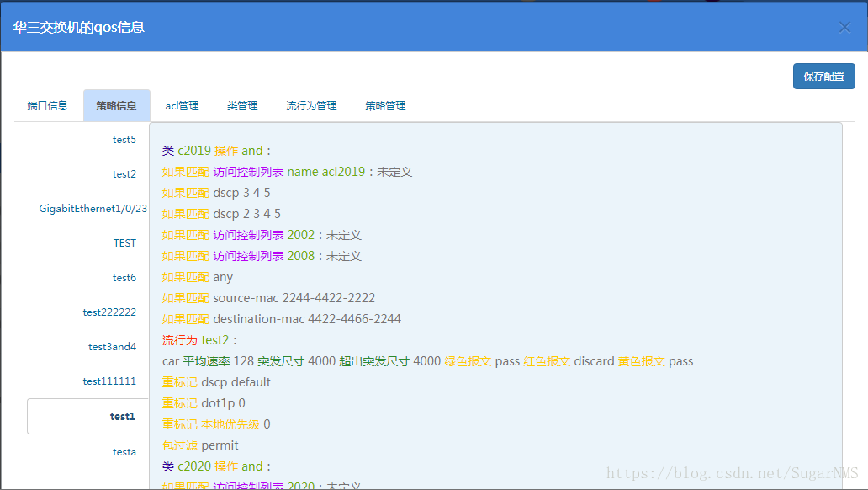The height and width of the screenshot is (490, 868).
Task: Select the test222222 entry
Action: (109, 312)
